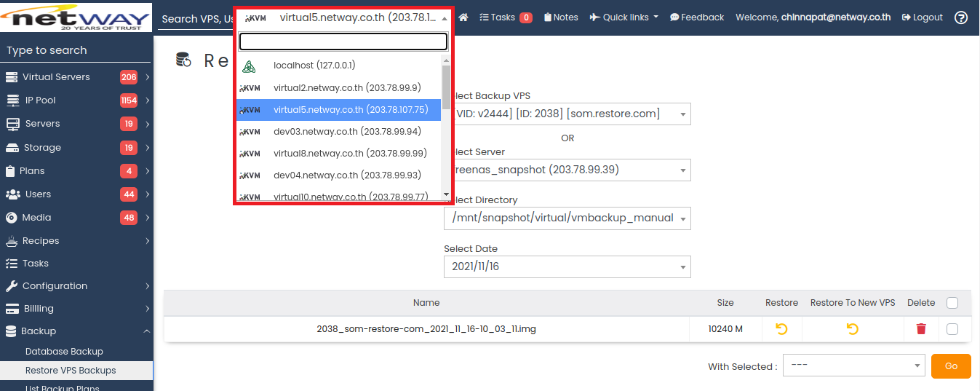The width and height of the screenshot is (980, 391).
Task: Toggle the select-all checkbox in table header
Action: [x=952, y=303]
